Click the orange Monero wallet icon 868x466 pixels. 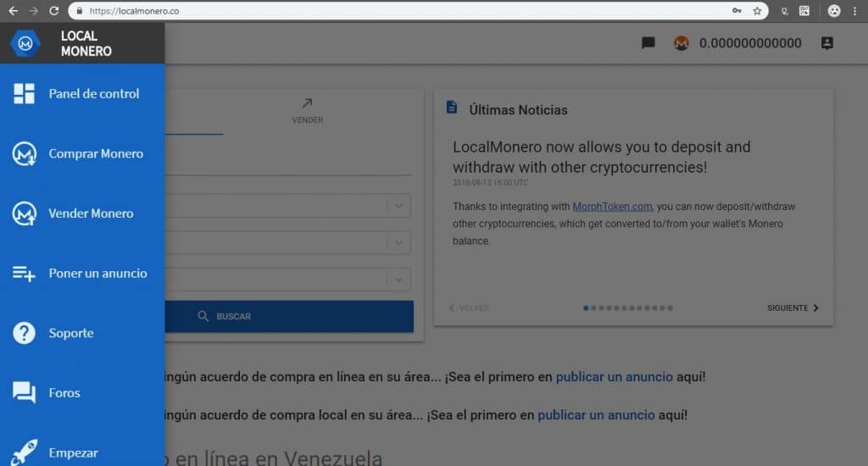[681, 43]
